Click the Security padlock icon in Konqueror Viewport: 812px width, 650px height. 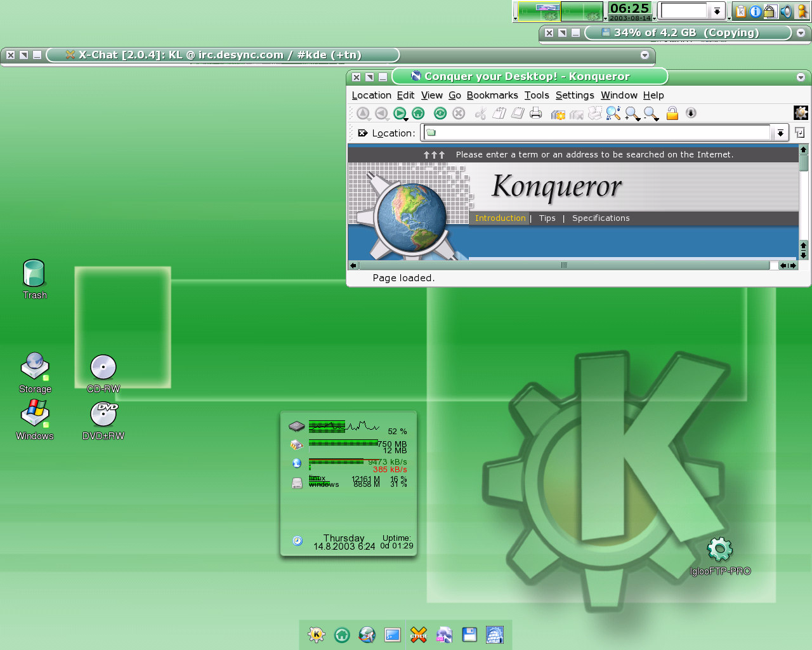[672, 113]
